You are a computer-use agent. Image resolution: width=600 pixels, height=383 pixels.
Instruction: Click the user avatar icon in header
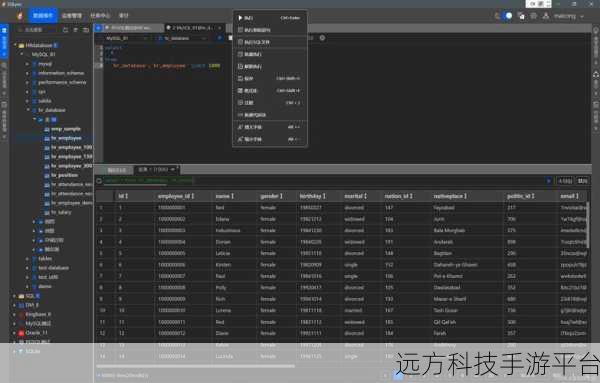pyautogui.click(x=546, y=16)
